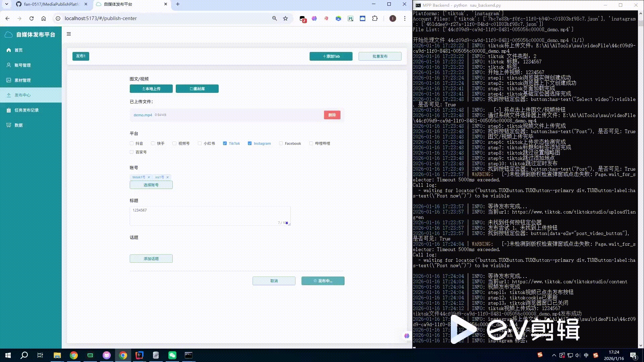This screenshot has width=644, height=362.
Task: Open the browser extensions puzzle icon
Action: point(375,18)
